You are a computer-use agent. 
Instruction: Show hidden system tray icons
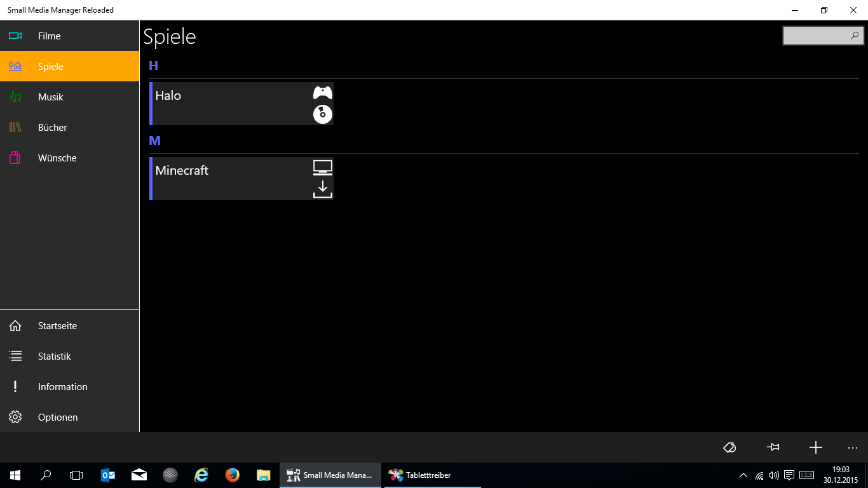click(743, 475)
